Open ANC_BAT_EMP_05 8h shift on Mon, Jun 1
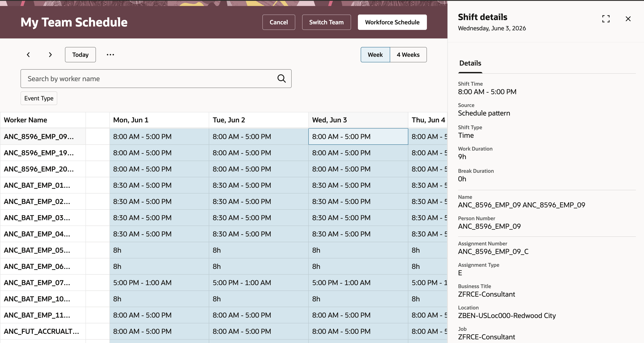644x343 pixels. pyautogui.click(x=159, y=250)
